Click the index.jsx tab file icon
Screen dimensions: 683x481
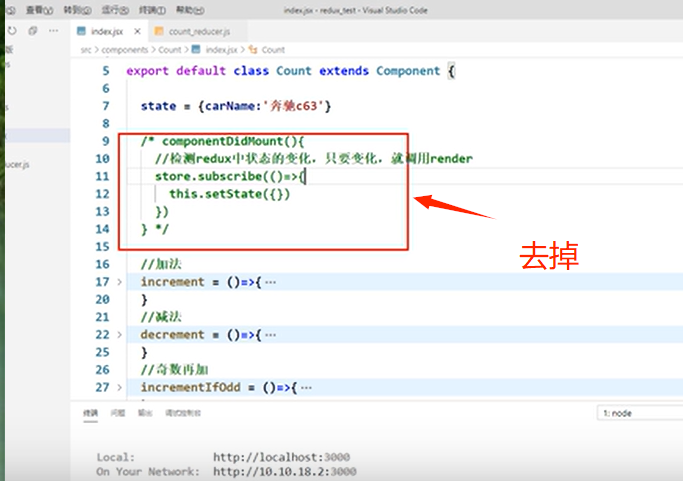coord(81,31)
